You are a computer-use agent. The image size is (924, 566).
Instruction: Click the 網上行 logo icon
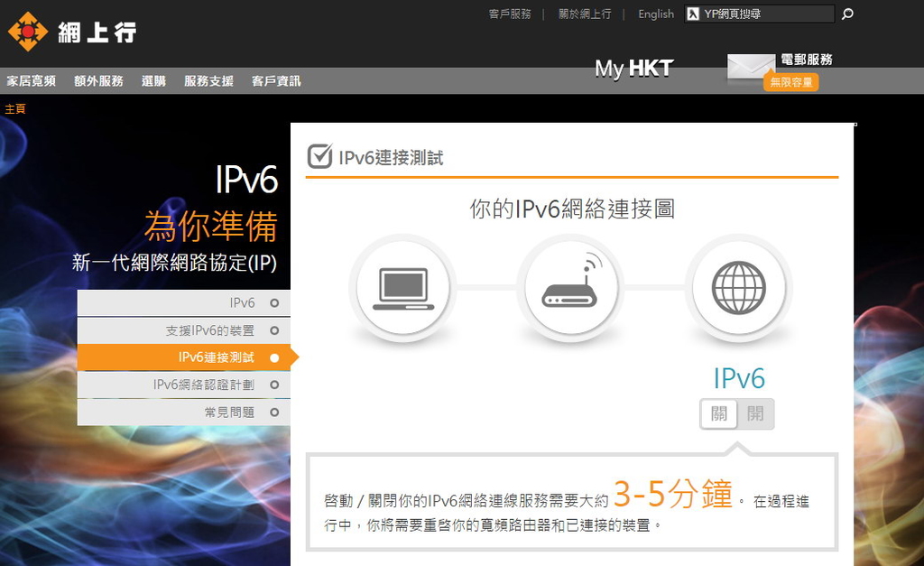[x=28, y=29]
